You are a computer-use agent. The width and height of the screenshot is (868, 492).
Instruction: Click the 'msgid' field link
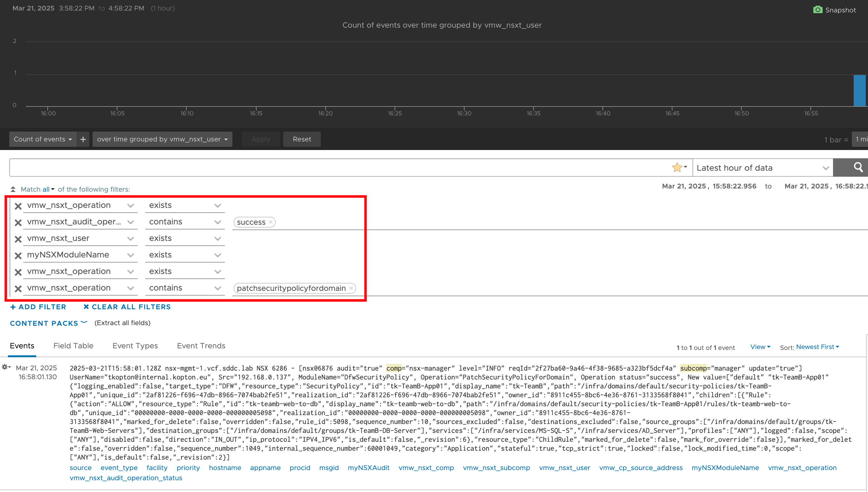pyautogui.click(x=329, y=468)
